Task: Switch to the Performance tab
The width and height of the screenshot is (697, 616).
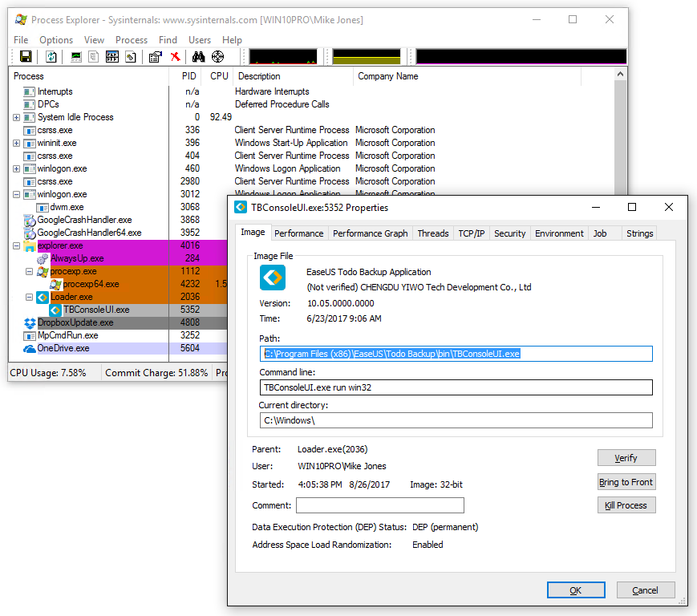Action: pyautogui.click(x=298, y=233)
